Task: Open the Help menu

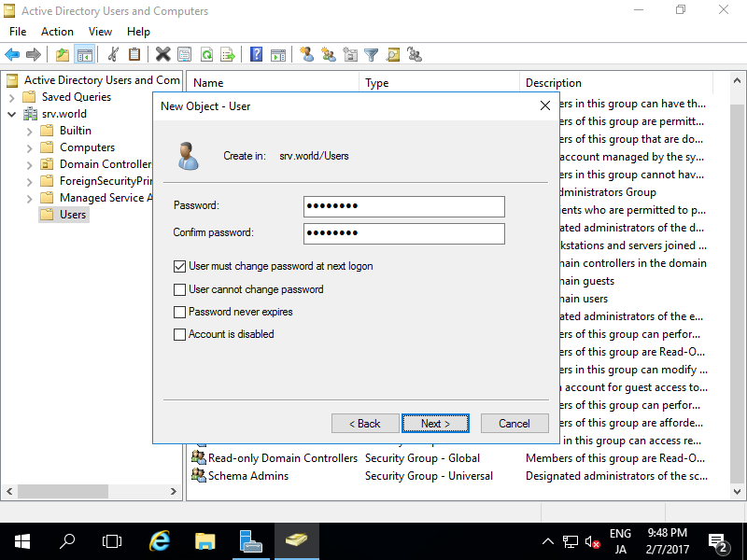Action: [138, 32]
